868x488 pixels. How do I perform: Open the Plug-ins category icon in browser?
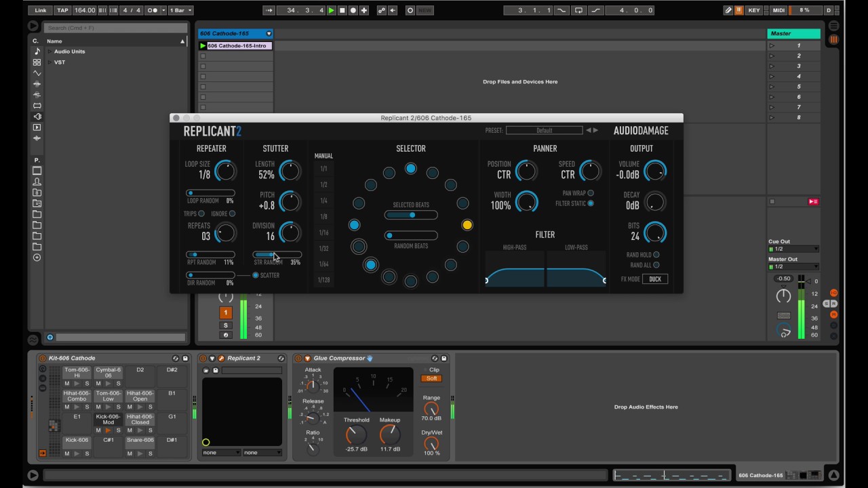click(x=37, y=117)
